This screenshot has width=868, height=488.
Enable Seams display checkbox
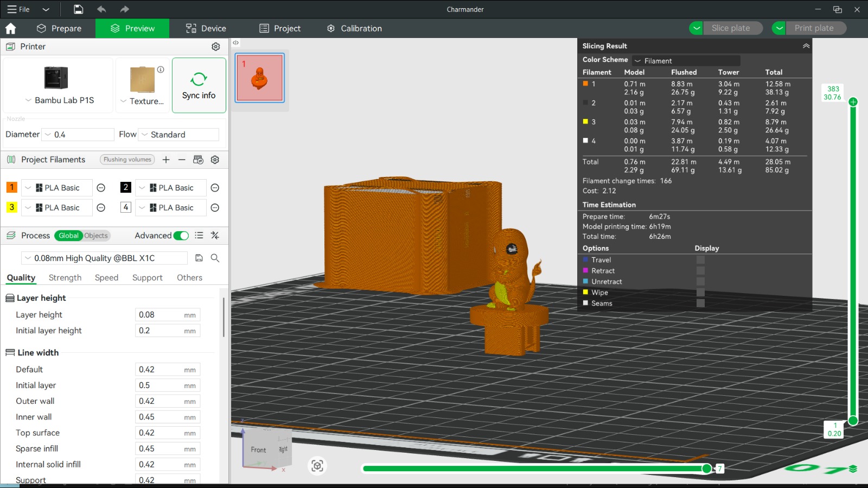(x=700, y=303)
